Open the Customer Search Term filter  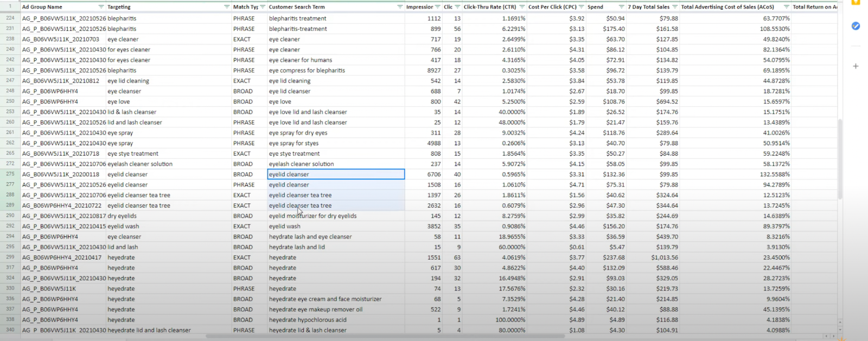(400, 7)
